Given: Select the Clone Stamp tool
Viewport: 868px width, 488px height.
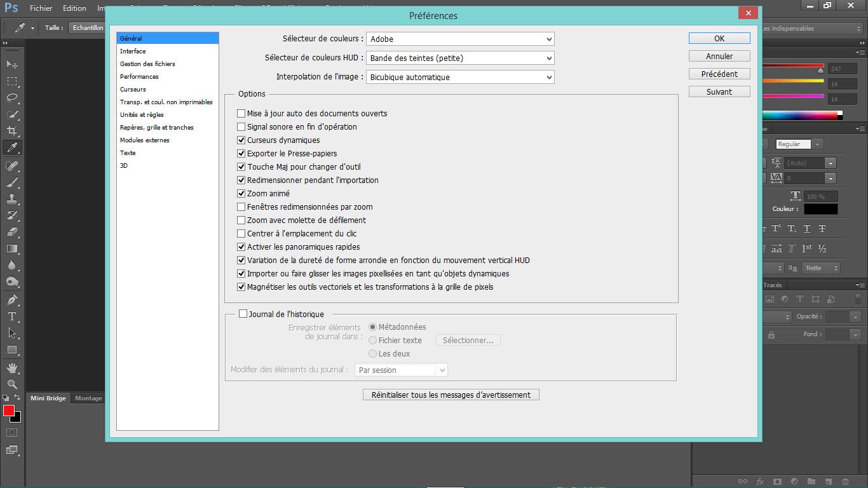Looking at the screenshot, I should pos(12,199).
